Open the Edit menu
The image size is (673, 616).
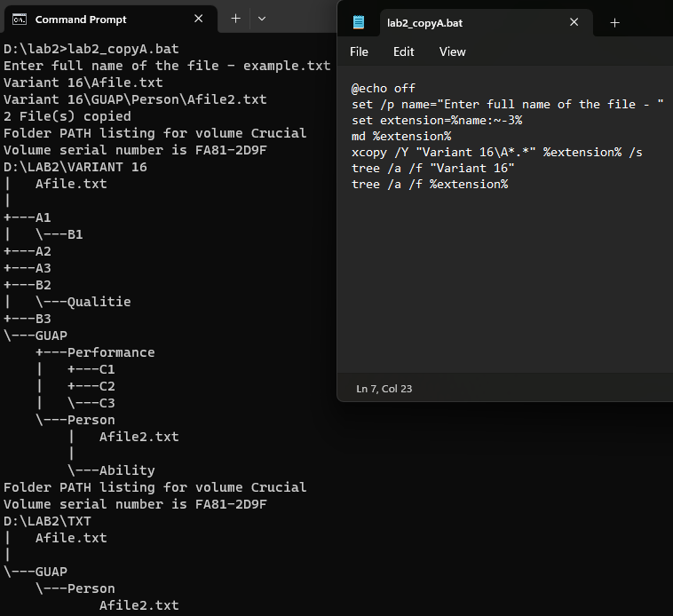click(403, 51)
